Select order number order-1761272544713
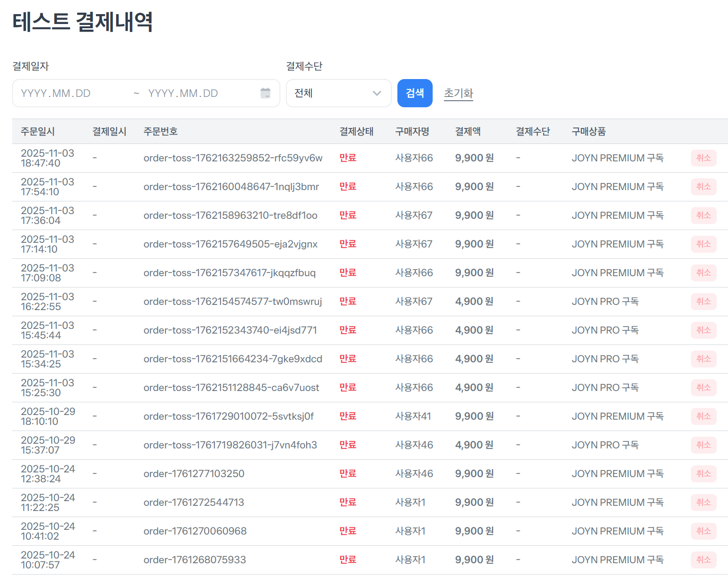 [x=194, y=503]
